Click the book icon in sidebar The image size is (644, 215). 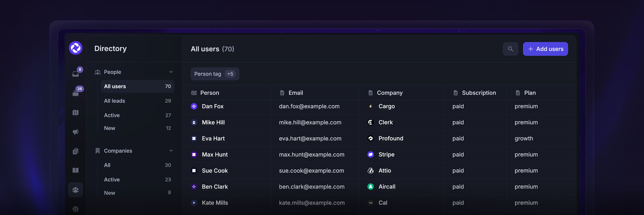[75, 170]
